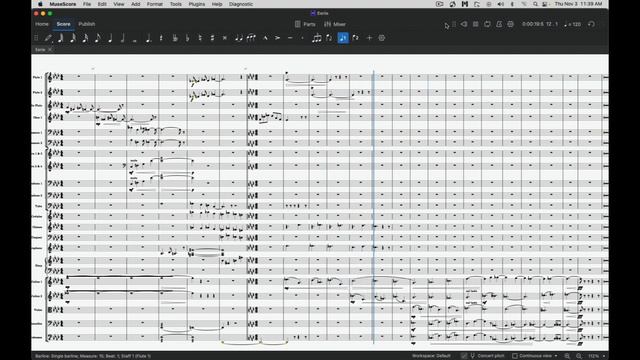Viewport: 640px width, 360px height.
Task: Click the MuseScore app menu
Action: (x=62, y=4)
